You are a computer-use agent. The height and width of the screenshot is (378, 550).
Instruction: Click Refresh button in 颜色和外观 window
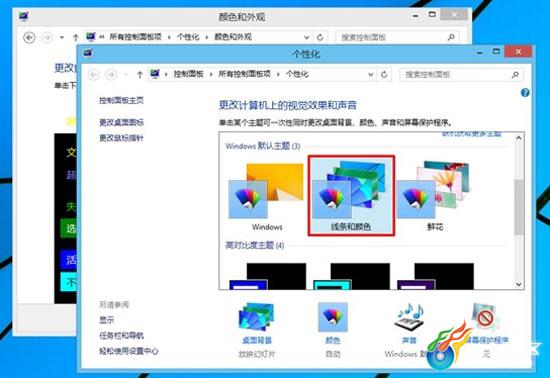[320, 37]
